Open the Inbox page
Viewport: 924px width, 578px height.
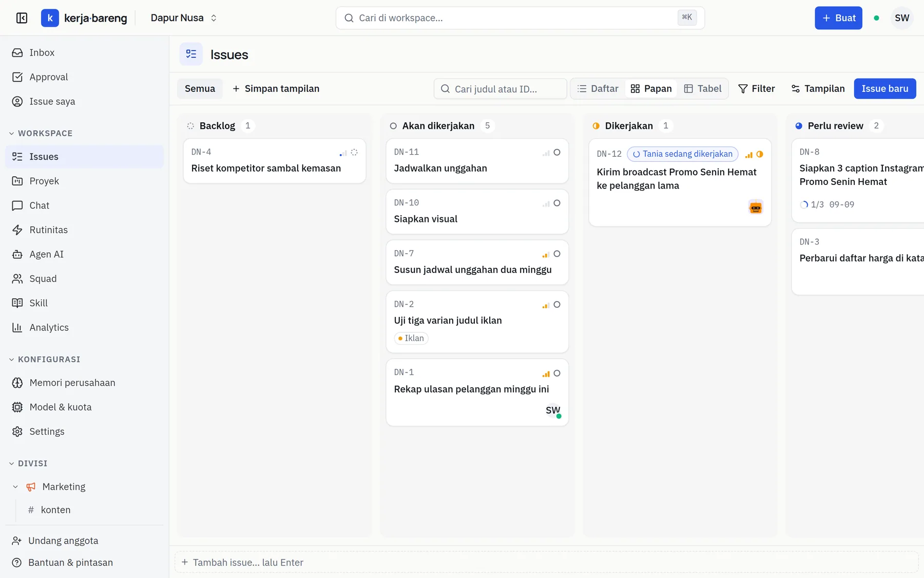coord(84,52)
